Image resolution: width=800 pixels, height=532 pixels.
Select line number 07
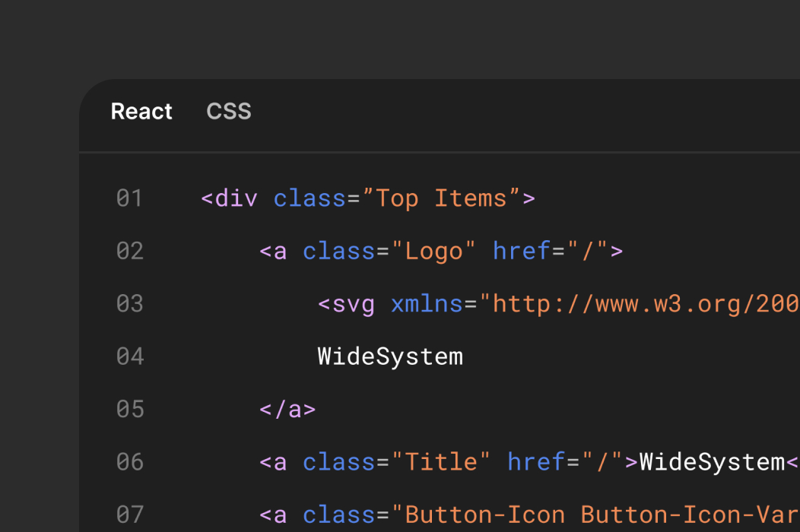click(130, 515)
